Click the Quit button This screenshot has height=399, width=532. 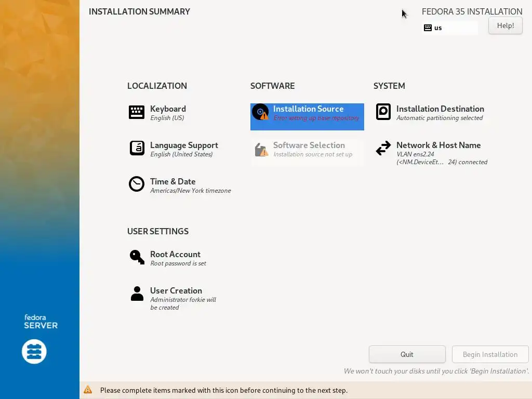(407, 354)
